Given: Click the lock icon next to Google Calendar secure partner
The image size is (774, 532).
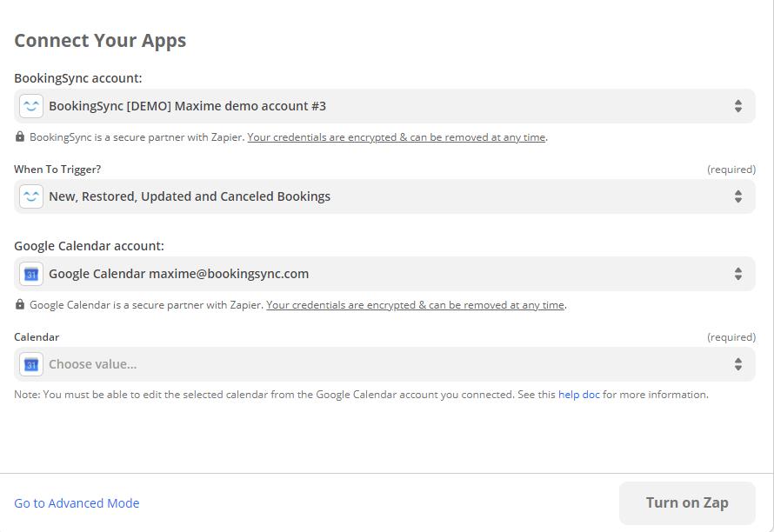Looking at the screenshot, I should click(x=20, y=304).
